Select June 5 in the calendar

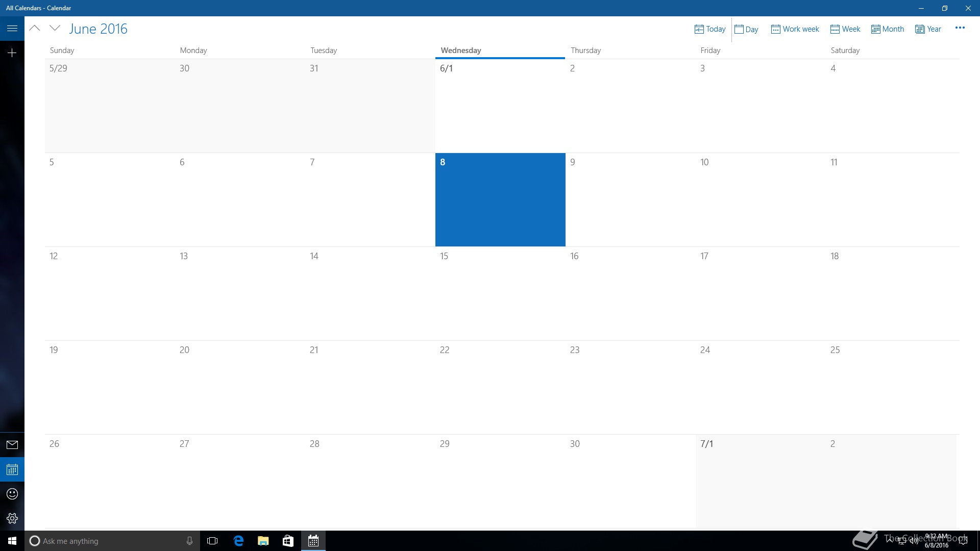pos(110,199)
